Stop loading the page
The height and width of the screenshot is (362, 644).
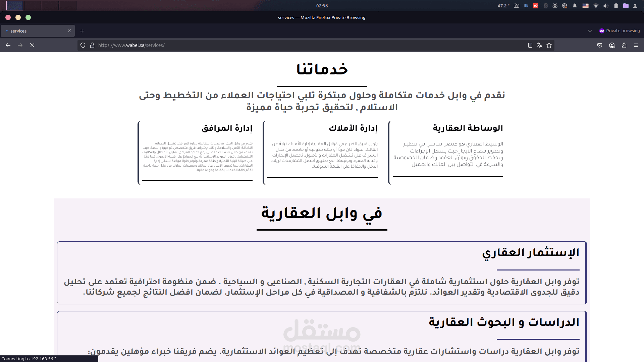click(x=32, y=45)
